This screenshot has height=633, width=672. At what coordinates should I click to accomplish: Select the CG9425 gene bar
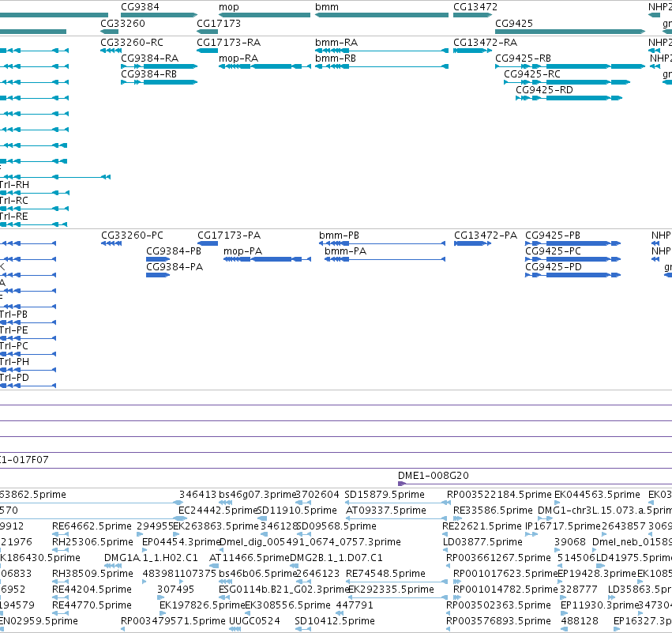coord(570,32)
